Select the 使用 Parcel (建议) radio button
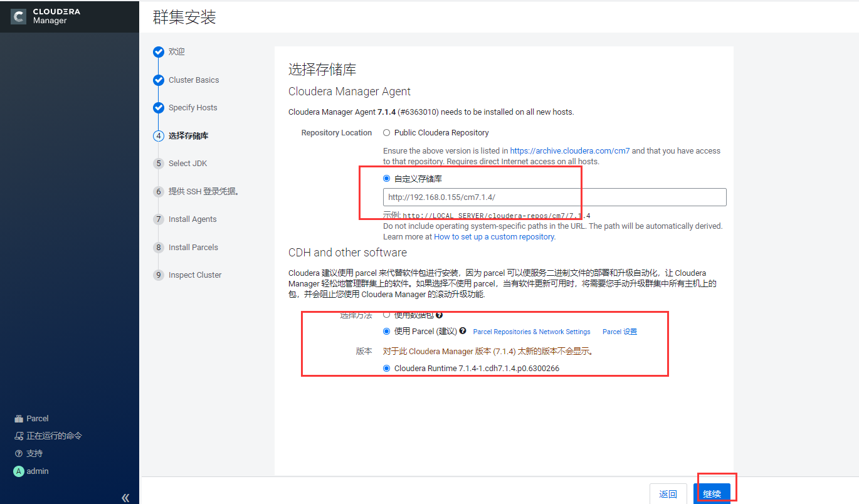 (387, 331)
